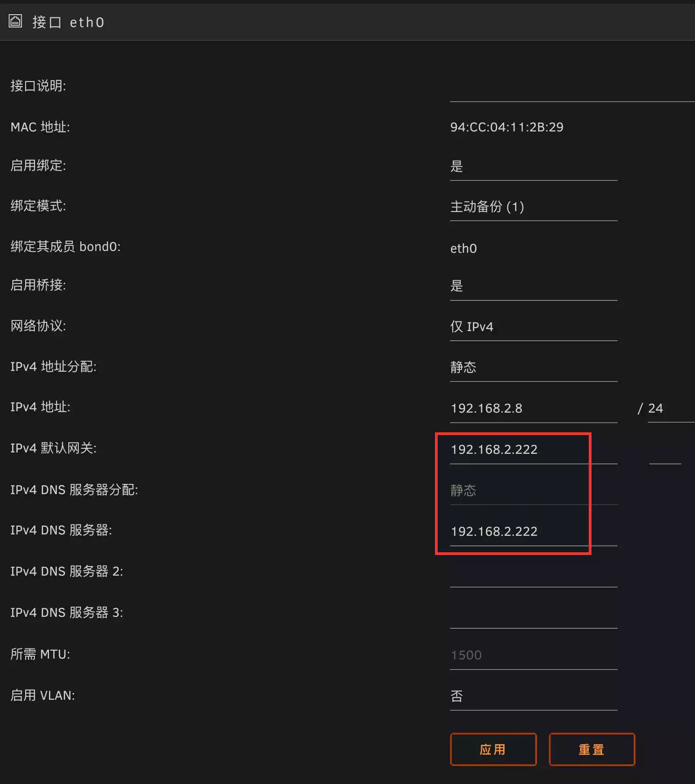
Task: Click the first IPv4 DNS 服务器 input field
Action: [x=533, y=532]
